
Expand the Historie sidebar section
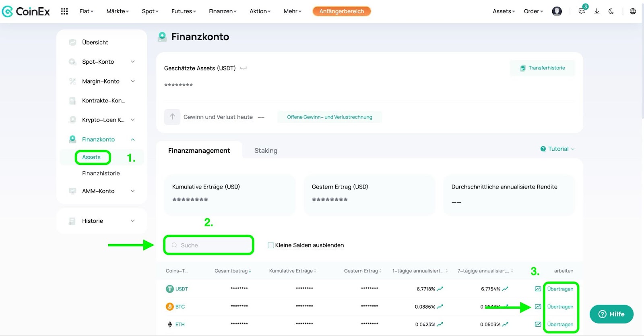[x=133, y=221]
